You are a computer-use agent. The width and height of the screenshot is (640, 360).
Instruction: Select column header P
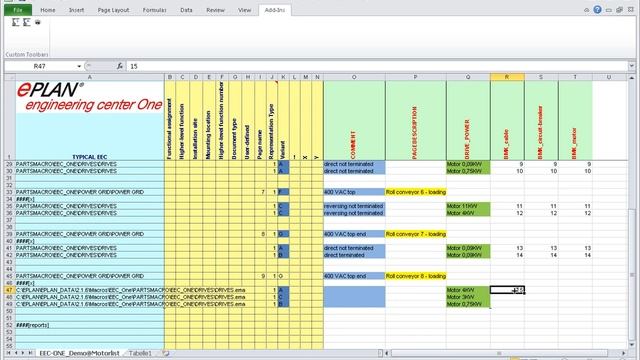pyautogui.click(x=416, y=77)
